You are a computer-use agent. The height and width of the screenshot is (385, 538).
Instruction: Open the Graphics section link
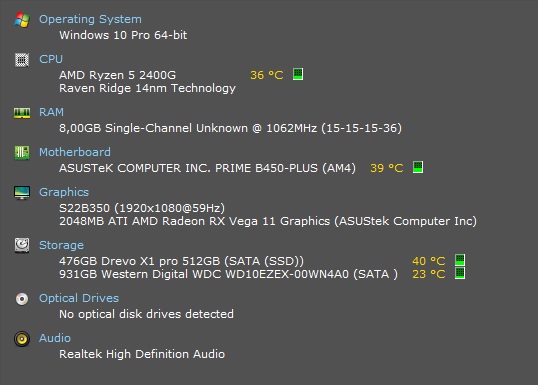coord(64,192)
